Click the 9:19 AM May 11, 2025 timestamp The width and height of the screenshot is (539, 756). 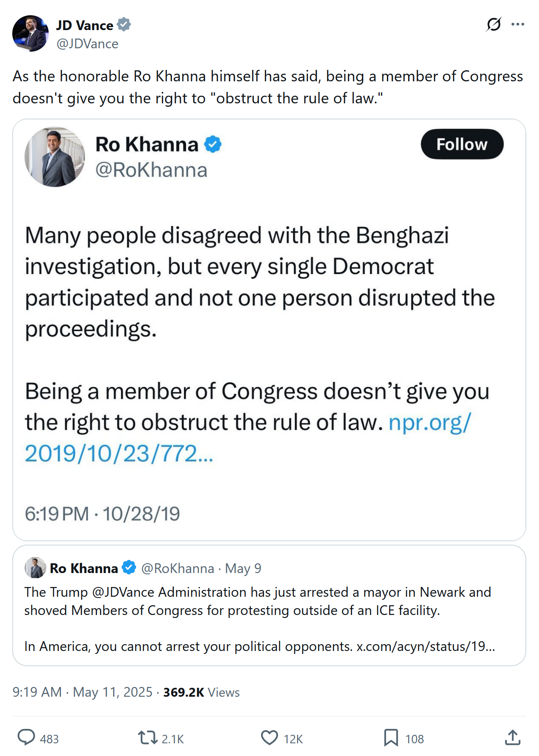(82, 692)
